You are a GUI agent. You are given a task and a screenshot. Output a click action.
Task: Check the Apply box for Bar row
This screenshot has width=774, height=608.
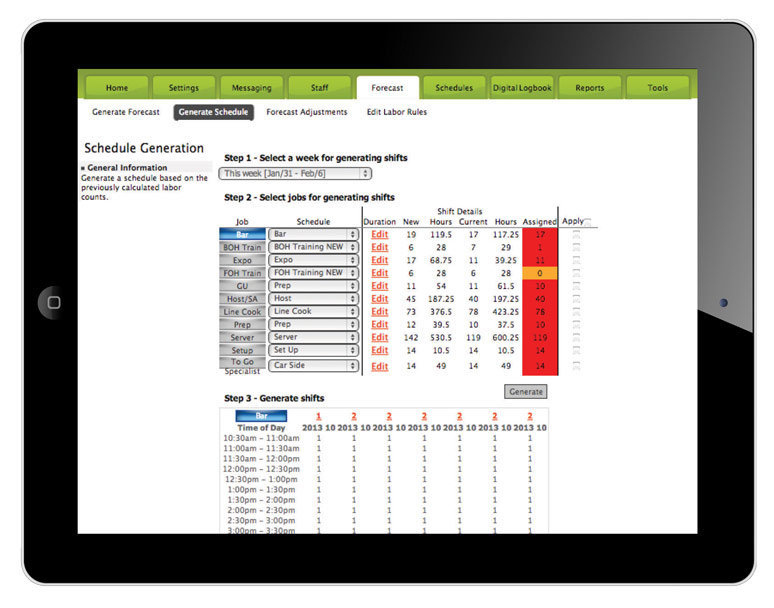click(x=577, y=234)
